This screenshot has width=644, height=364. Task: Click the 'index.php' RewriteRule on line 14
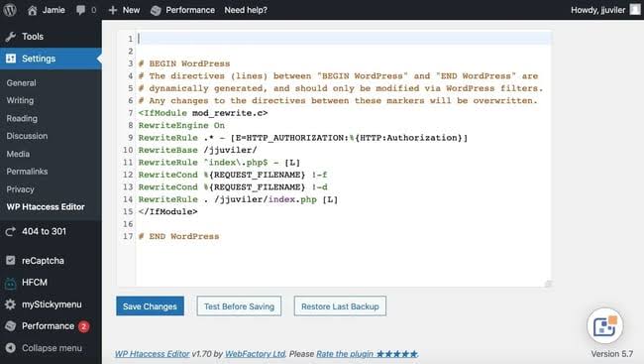238,199
